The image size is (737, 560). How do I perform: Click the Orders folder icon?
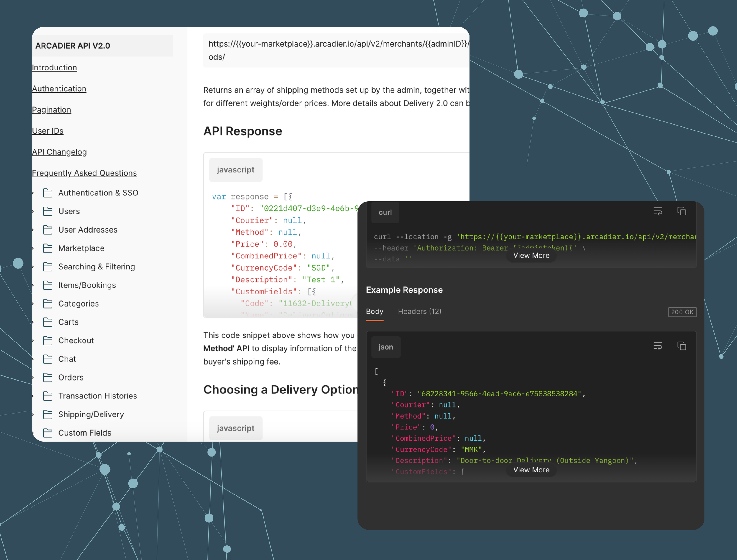click(x=48, y=377)
